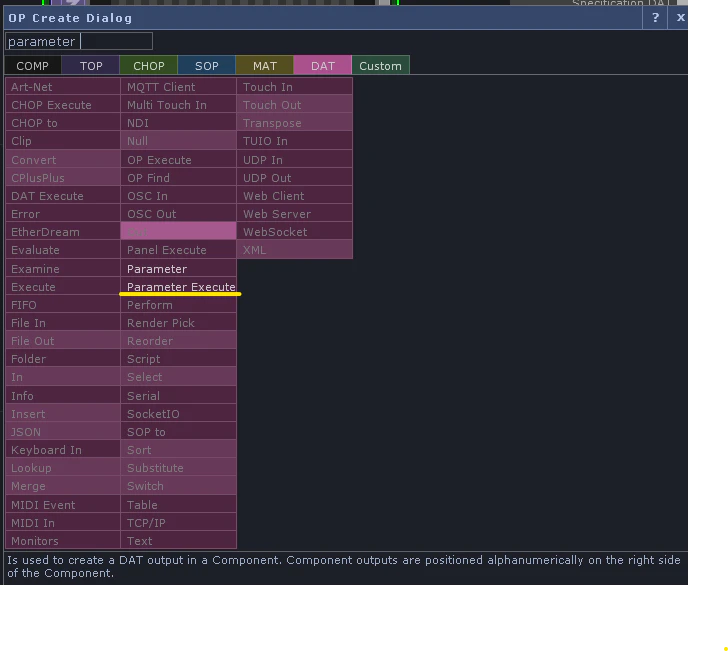Viewport: 728px width, 651px height.
Task: Choose the Monitors DAT
Action: click(63, 541)
